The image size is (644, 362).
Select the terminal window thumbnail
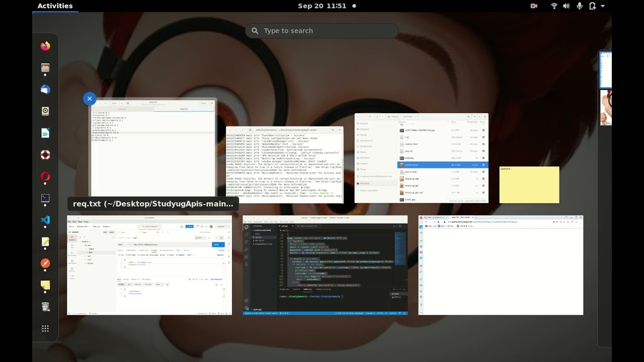pyautogui.click(x=285, y=164)
